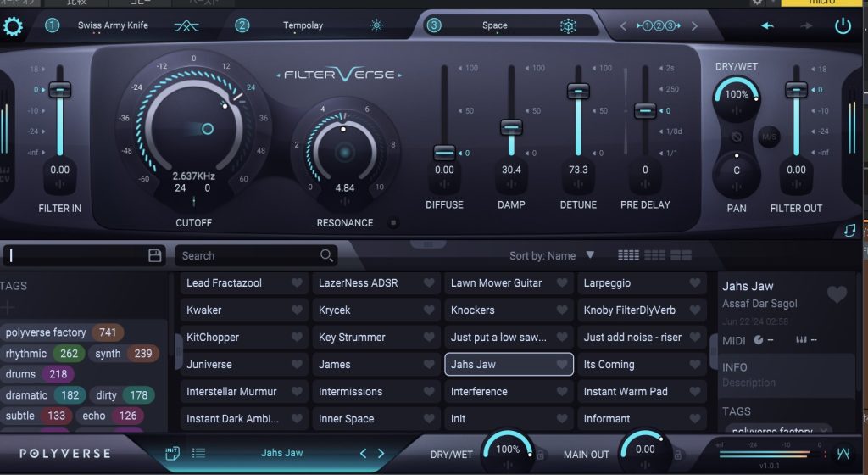Click the Swiss Army Knife filter type icon

pyautogui.click(x=187, y=26)
